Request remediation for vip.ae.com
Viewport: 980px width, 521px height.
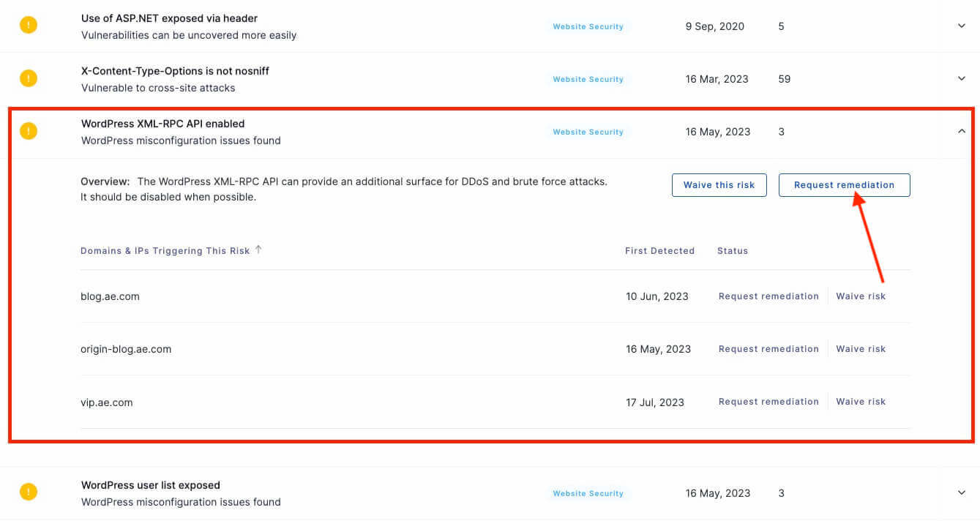768,402
